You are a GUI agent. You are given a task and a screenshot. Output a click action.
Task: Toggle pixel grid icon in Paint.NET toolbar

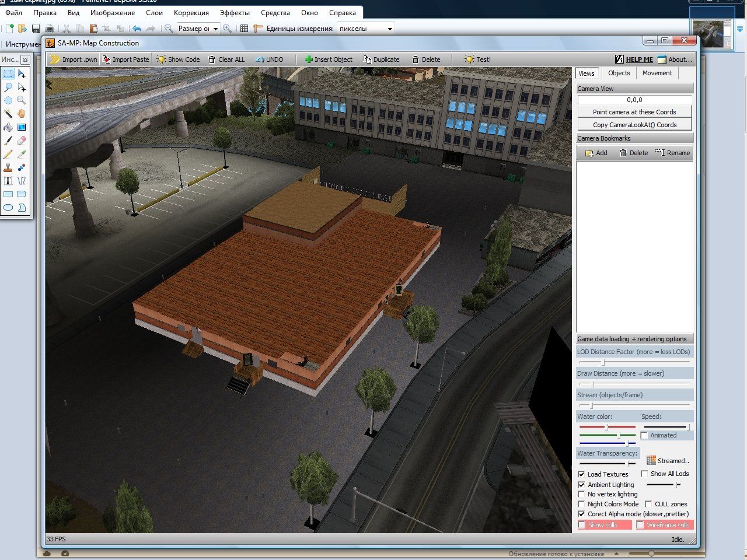click(x=244, y=28)
